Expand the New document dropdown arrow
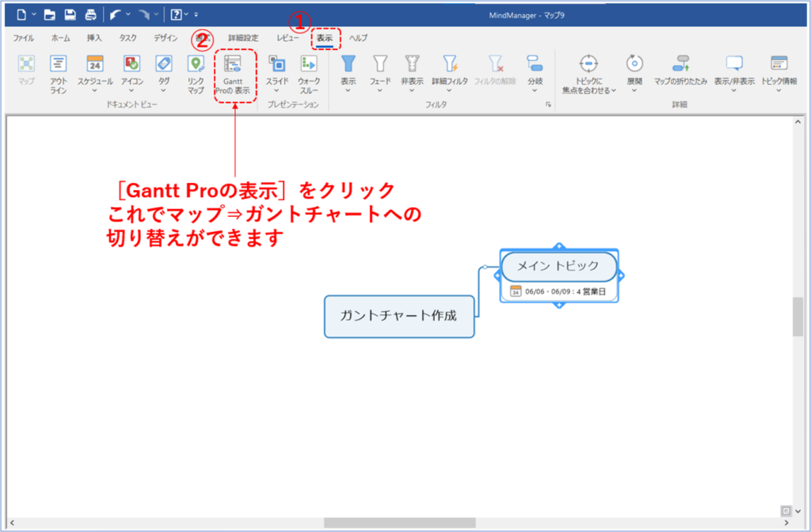This screenshot has width=811, height=532. (x=33, y=14)
